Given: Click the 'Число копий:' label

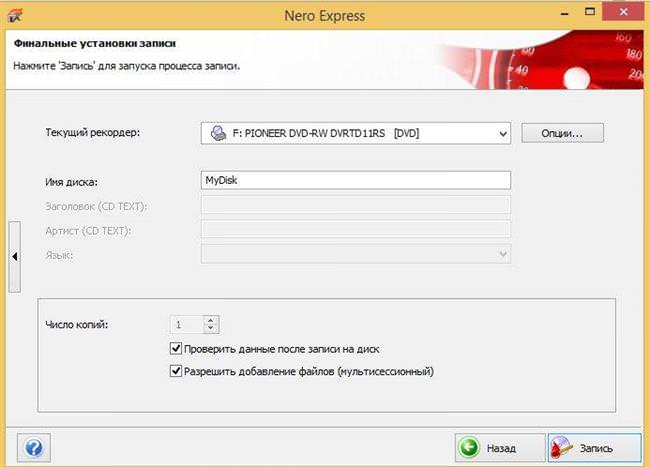Looking at the screenshot, I should click(x=77, y=324).
